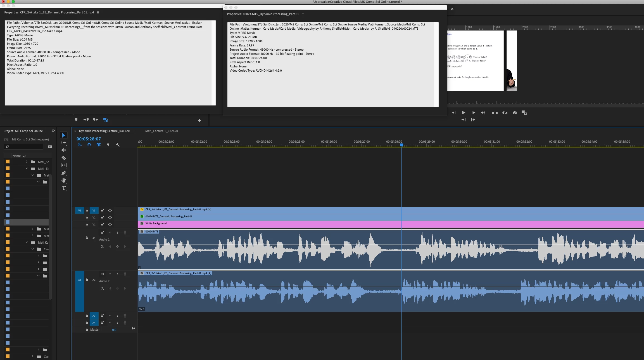Expand the Mati_Sc bin folder

[27, 162]
